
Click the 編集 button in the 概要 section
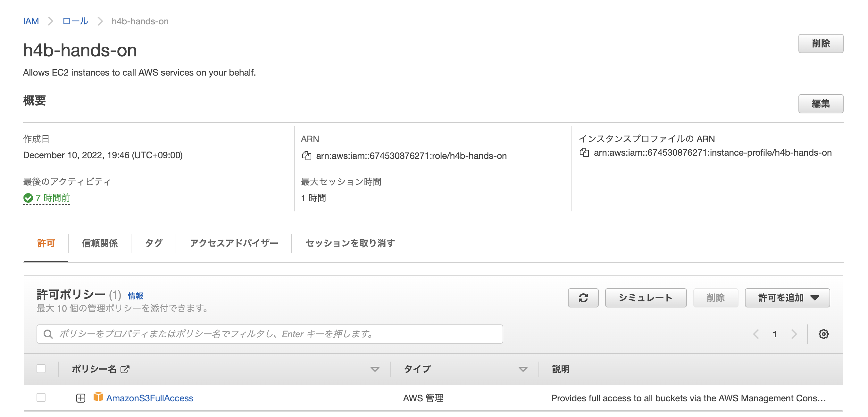(821, 104)
